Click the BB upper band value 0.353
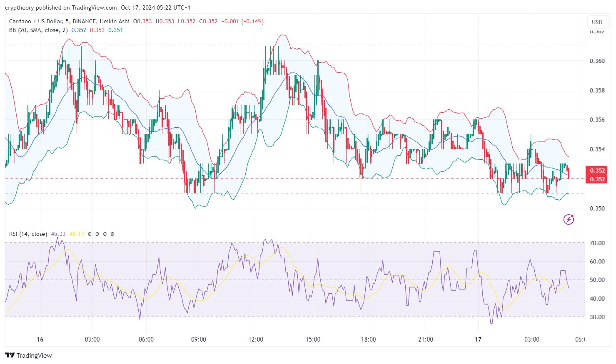Image resolution: width=616 pixels, height=364 pixels. pyautogui.click(x=97, y=30)
